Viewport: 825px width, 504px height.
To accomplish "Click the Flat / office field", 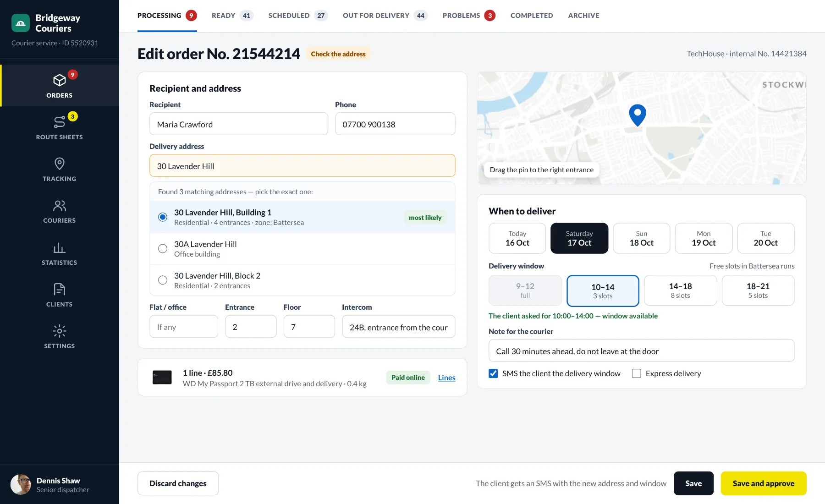I will [184, 327].
